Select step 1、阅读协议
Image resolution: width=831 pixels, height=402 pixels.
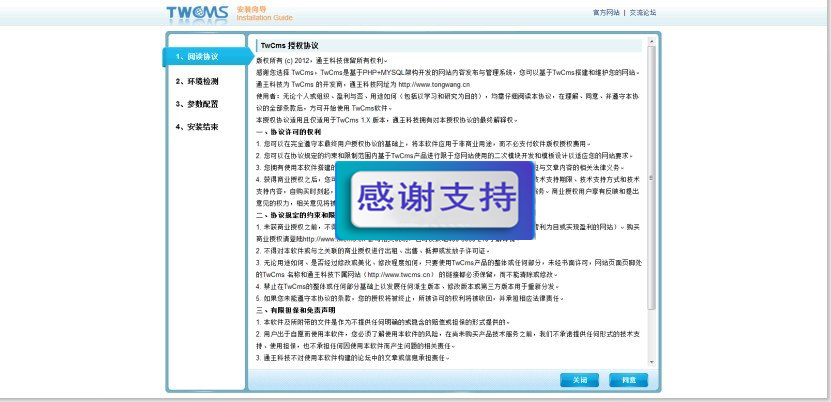point(208,57)
